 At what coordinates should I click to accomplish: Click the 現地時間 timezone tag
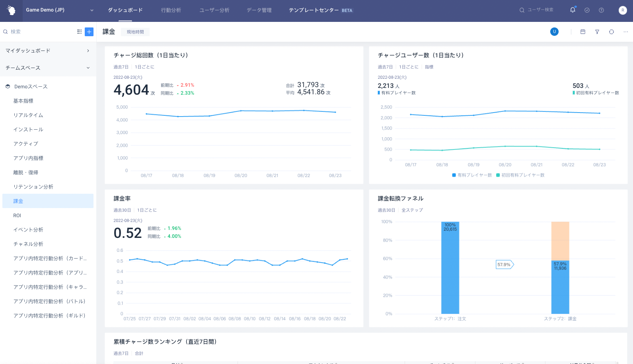[x=135, y=32]
